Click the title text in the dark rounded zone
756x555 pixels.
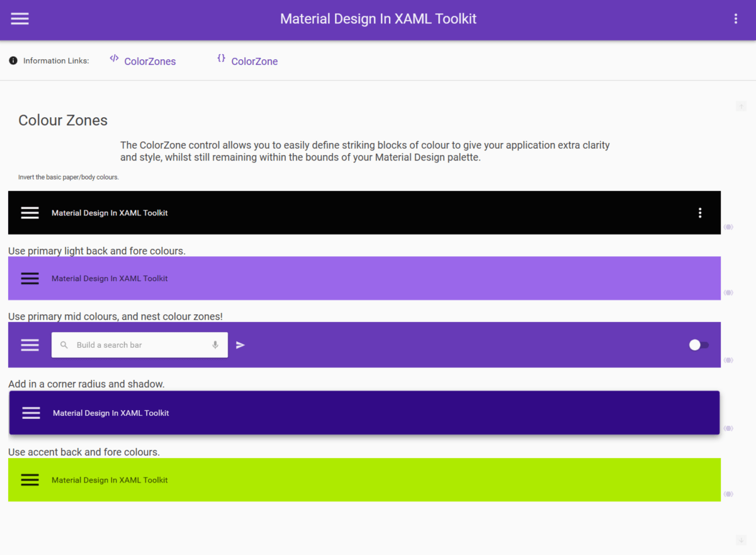pos(111,413)
